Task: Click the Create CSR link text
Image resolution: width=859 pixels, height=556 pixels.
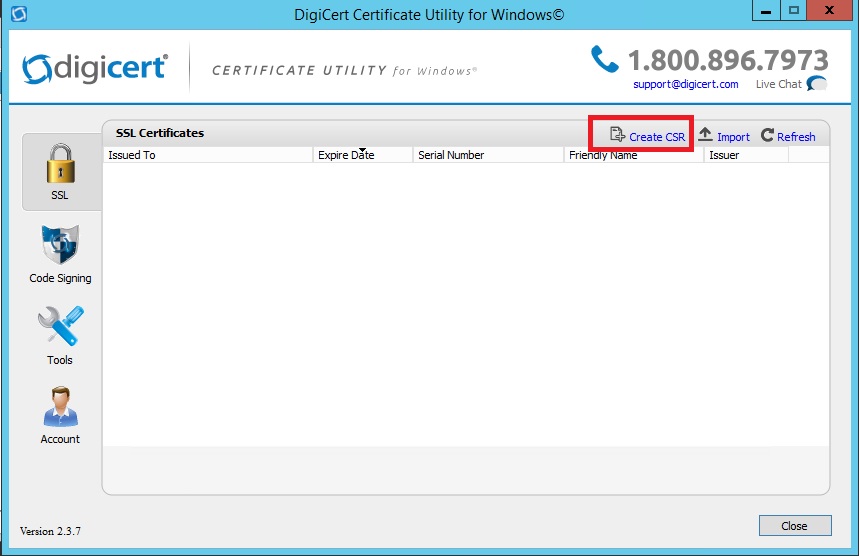Action: (657, 137)
